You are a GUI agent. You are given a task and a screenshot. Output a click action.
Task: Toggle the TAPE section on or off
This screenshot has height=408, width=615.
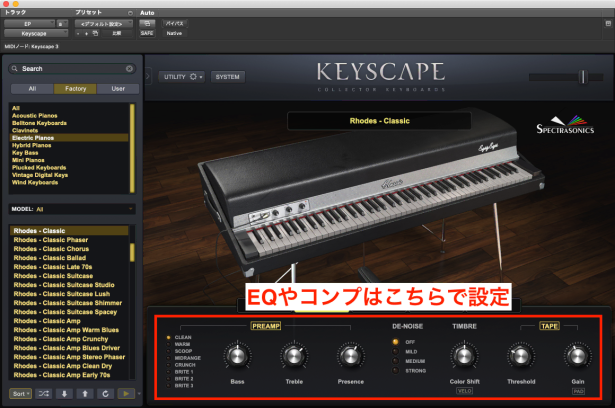[549, 326]
